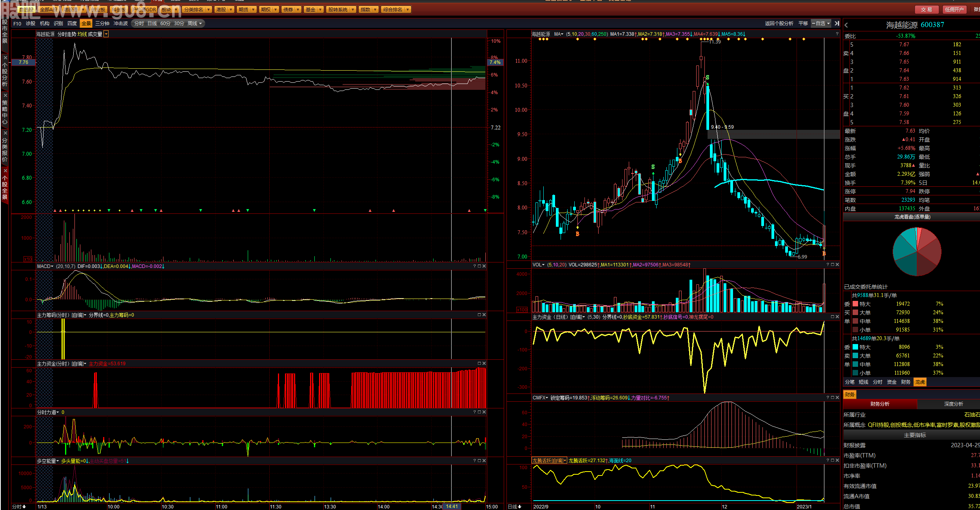
Task: Select the 龙虎 tab
Action: pos(920,382)
